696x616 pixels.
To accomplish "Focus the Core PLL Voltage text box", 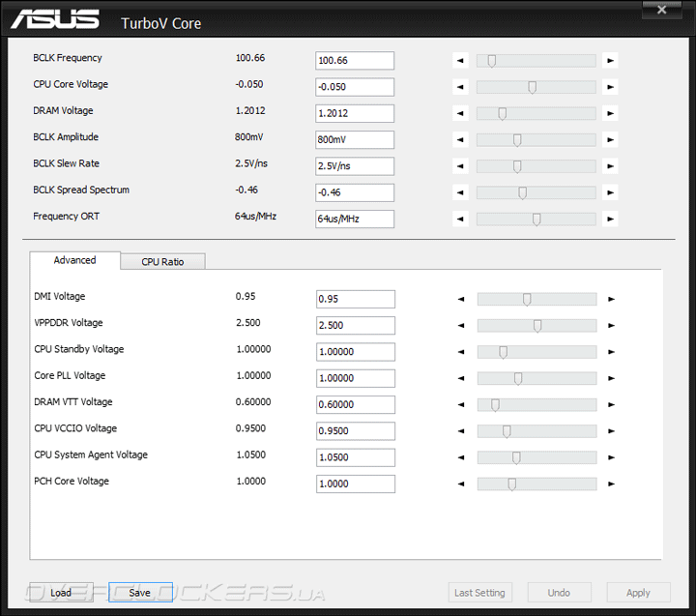I will pos(355,378).
